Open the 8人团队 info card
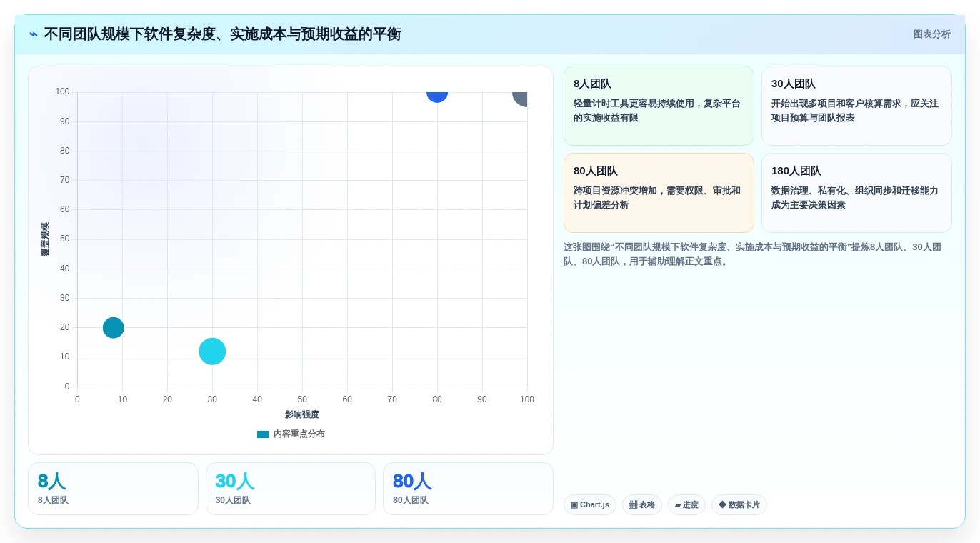The height and width of the screenshot is (543, 980). 659,106
